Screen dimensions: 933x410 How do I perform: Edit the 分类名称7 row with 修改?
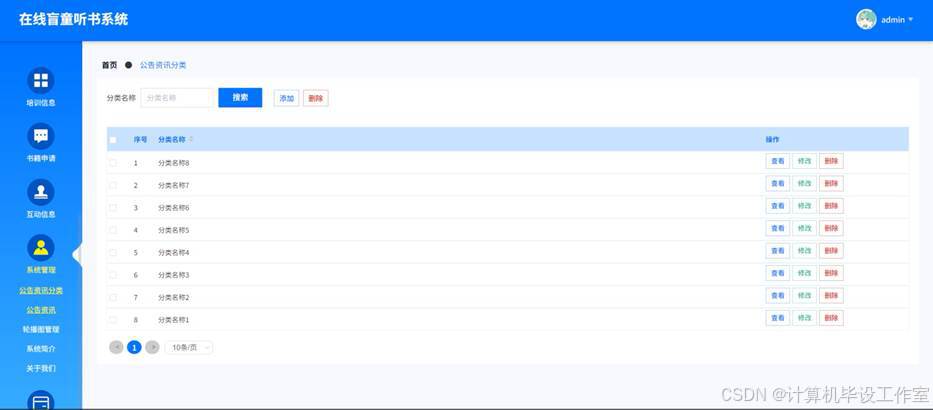[804, 184]
